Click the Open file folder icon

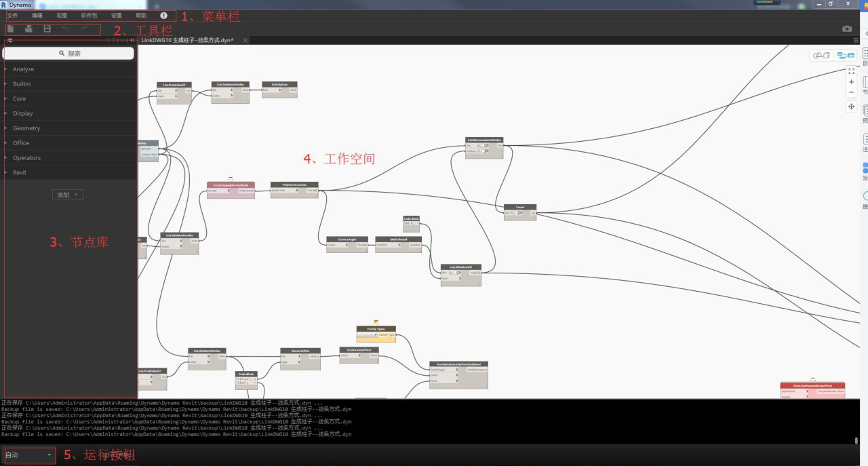pos(28,29)
